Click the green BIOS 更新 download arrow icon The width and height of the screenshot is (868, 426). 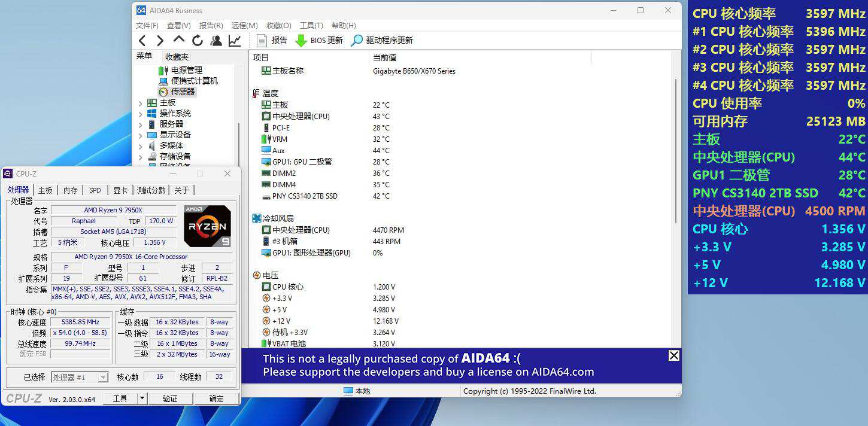(x=301, y=41)
